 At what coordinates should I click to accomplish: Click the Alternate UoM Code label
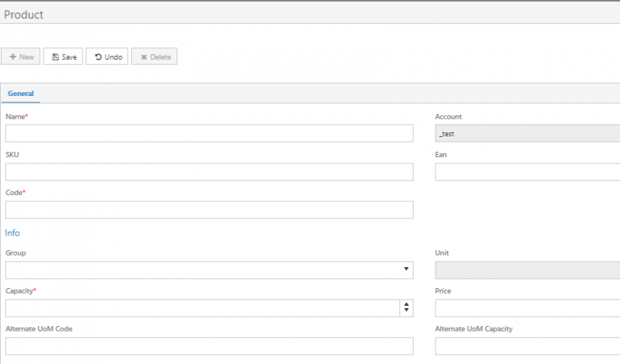[39, 329]
